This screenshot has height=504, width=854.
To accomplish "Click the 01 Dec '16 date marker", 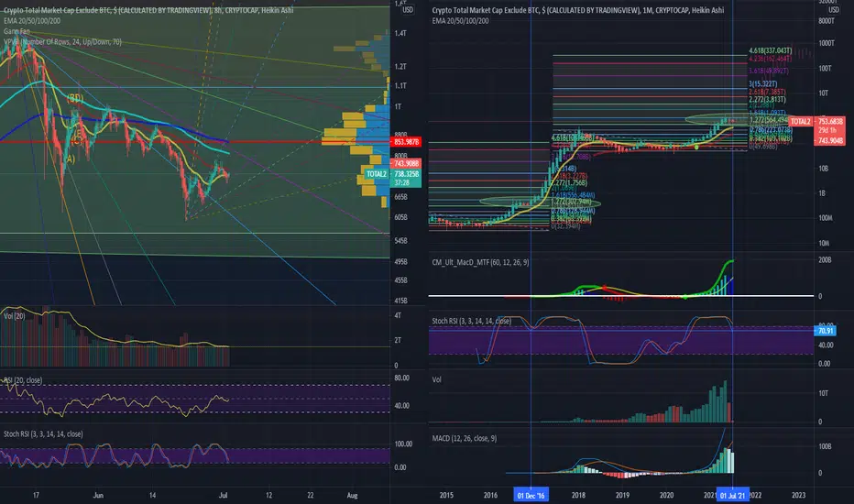I will 531,495.
